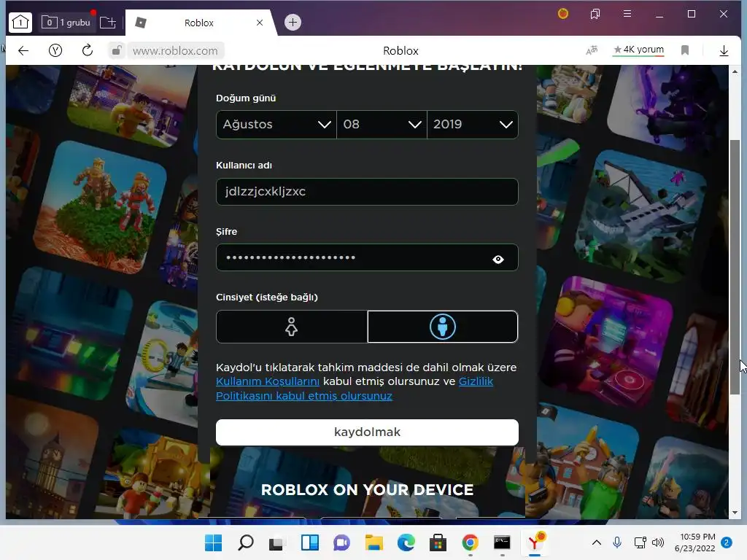Go back with the back arrow
Viewport: 747px width, 560px height.
tap(23, 50)
